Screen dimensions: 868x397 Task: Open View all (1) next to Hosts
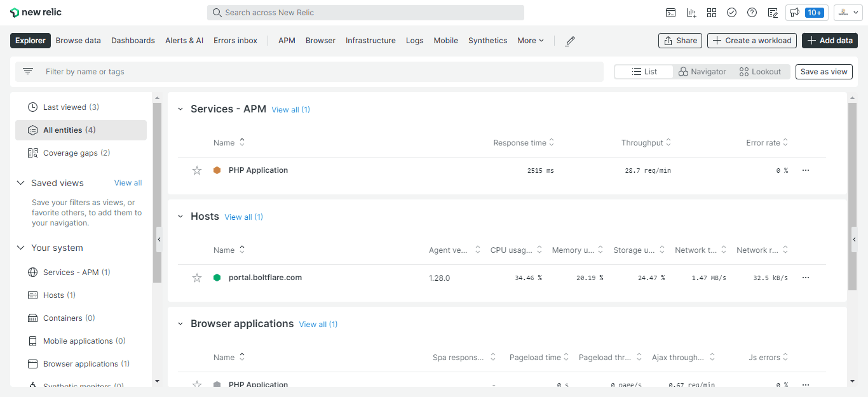click(243, 217)
